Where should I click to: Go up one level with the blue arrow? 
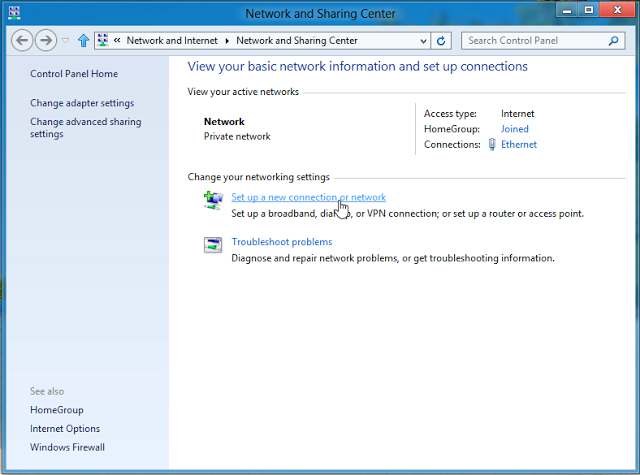(83, 40)
